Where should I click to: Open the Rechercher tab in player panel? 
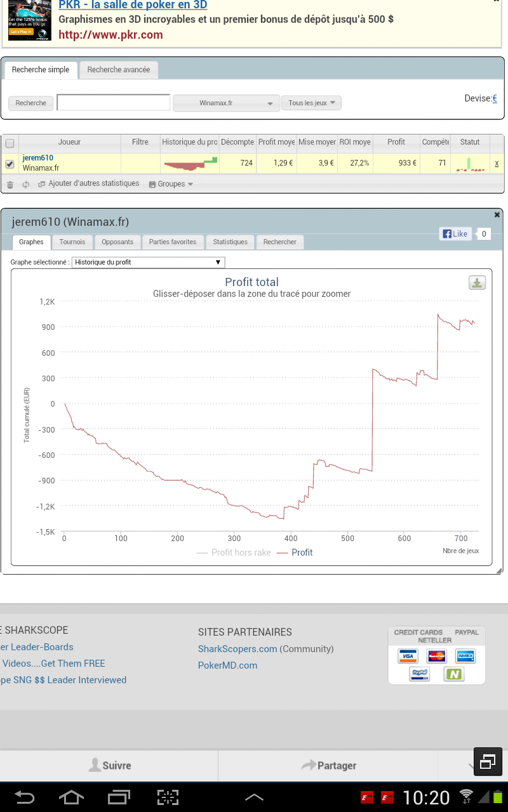tap(280, 242)
